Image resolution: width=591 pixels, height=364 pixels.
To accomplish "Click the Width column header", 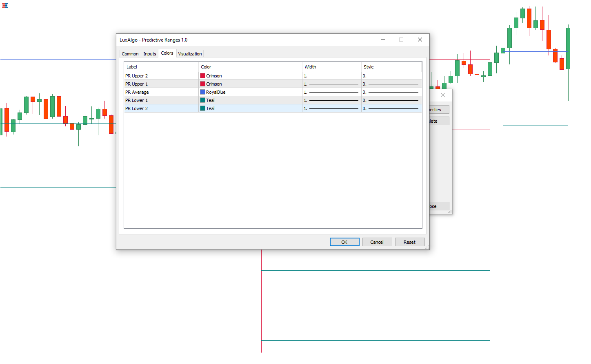I will pyautogui.click(x=332, y=67).
